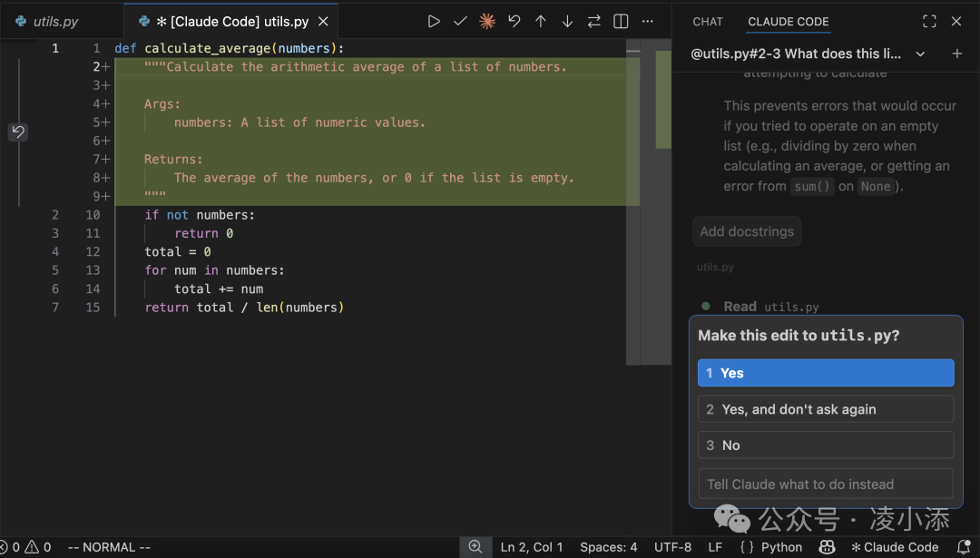The image size is (980, 558).
Task: Reject changes using the undo arrow icon
Action: (514, 21)
